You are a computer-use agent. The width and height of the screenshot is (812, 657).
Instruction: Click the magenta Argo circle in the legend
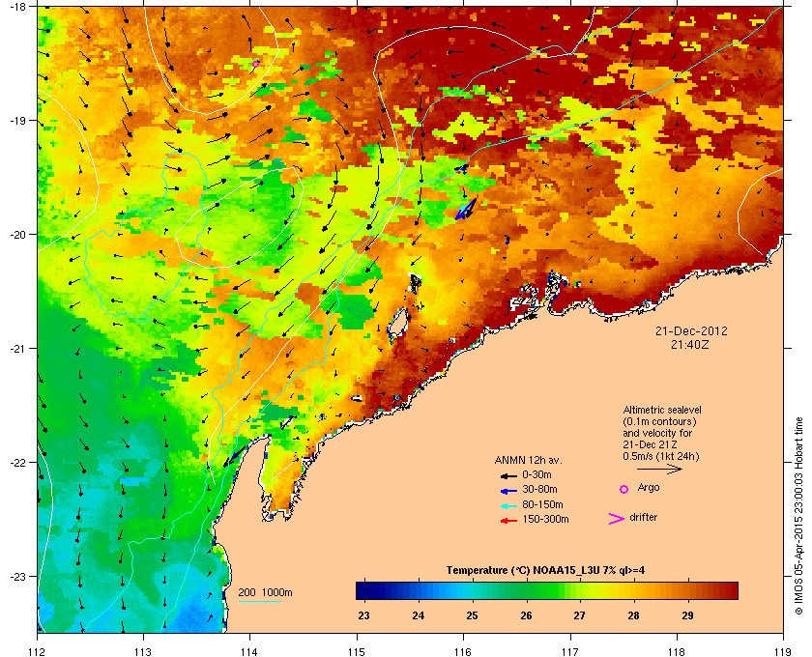624,489
